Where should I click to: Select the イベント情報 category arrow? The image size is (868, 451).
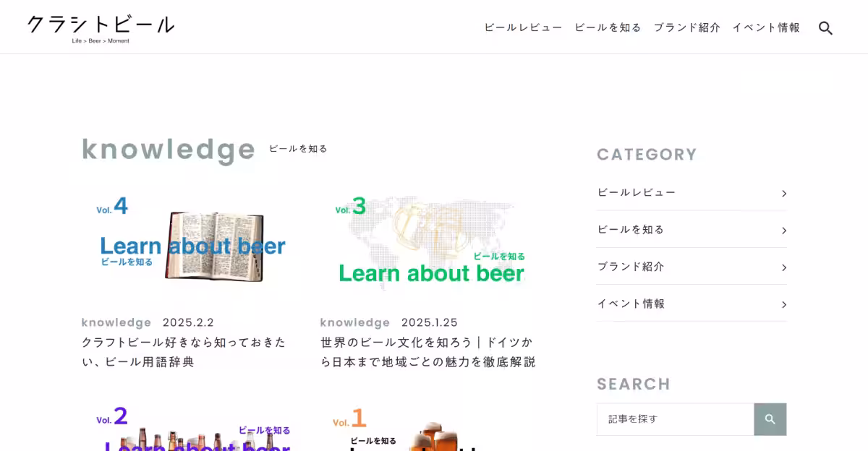(x=783, y=304)
